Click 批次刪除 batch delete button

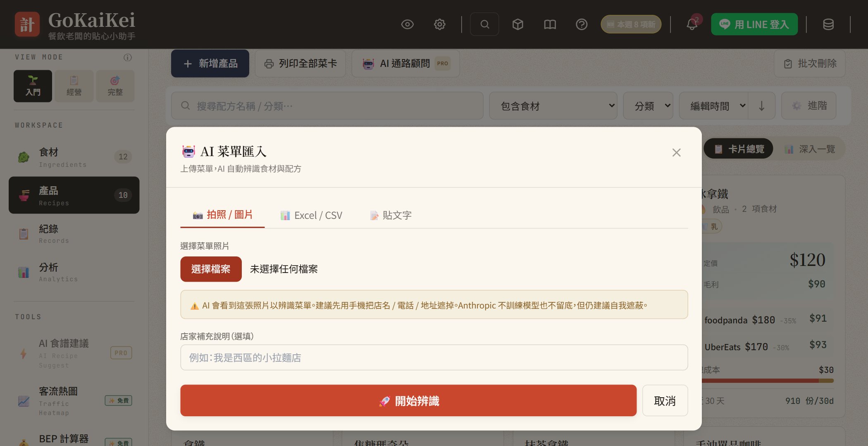click(810, 63)
